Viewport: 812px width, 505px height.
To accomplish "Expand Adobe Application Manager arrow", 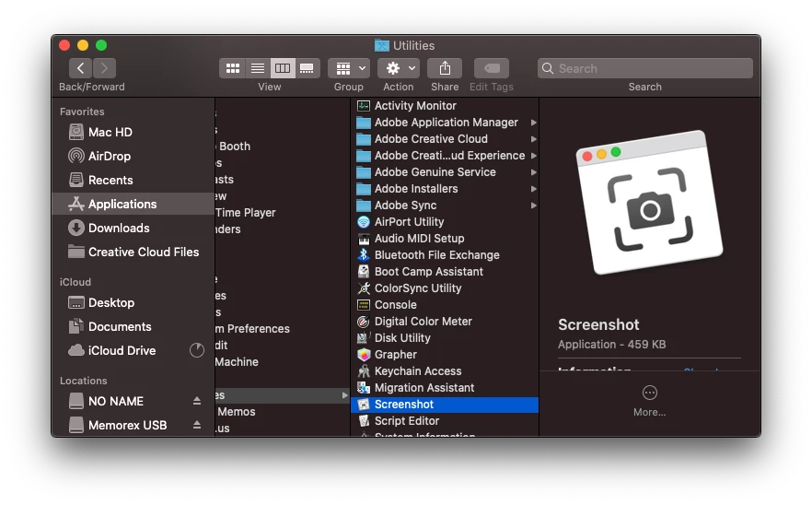I will 533,123.
